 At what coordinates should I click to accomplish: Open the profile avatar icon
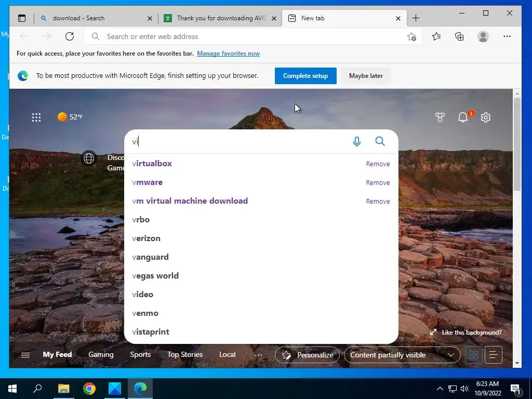pos(483,36)
